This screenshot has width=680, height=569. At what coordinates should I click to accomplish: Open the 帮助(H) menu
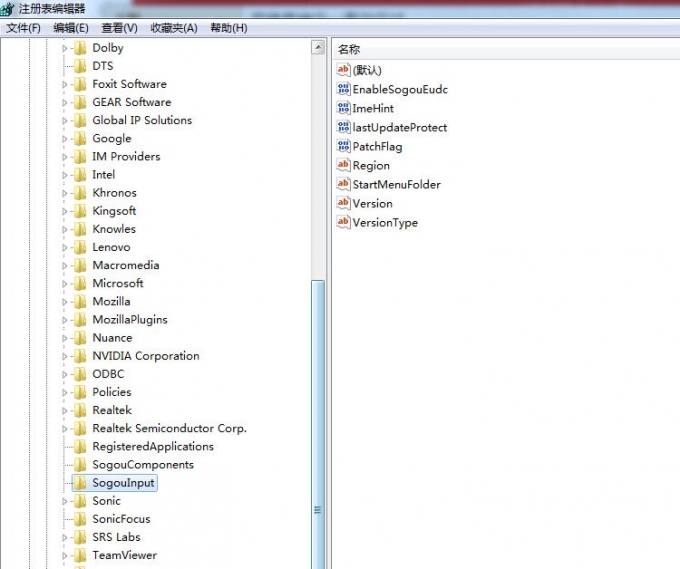(228, 28)
